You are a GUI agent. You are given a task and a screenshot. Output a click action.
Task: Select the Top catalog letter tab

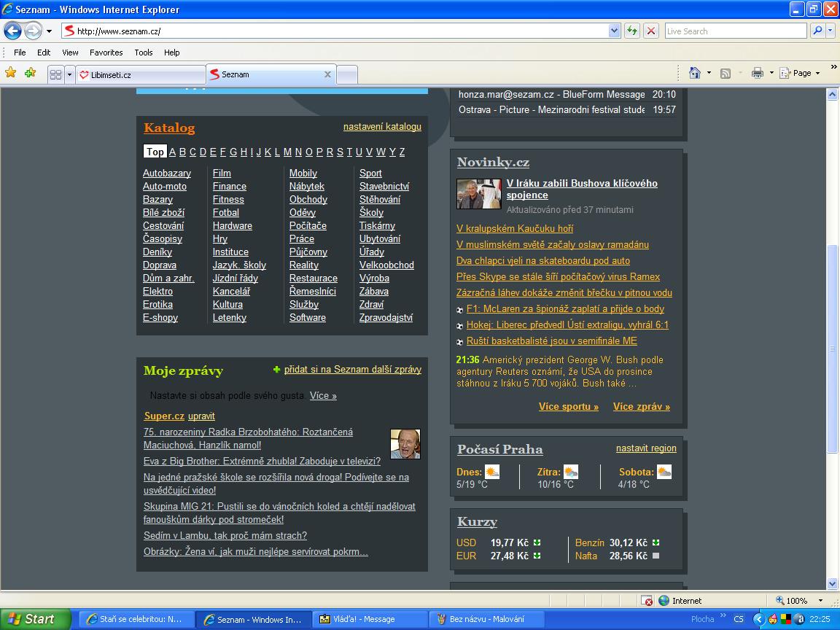[x=155, y=152]
